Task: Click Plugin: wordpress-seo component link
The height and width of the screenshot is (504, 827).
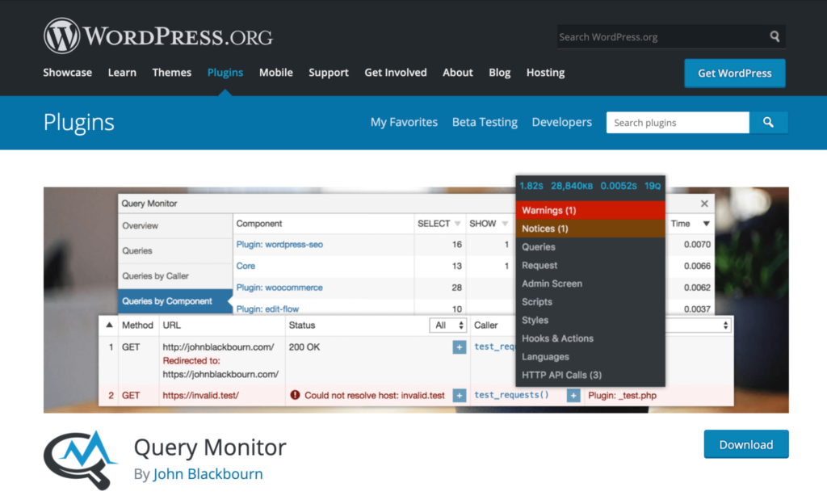Action: point(279,245)
